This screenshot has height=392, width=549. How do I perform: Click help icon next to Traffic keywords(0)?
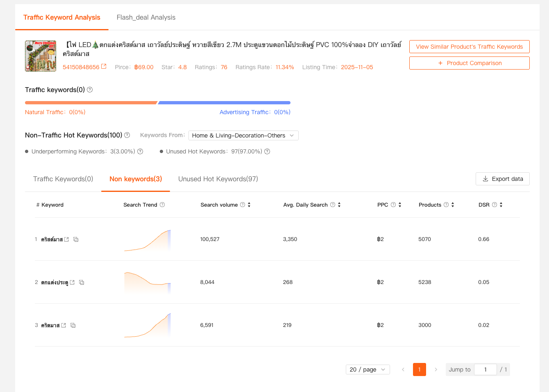(x=90, y=90)
